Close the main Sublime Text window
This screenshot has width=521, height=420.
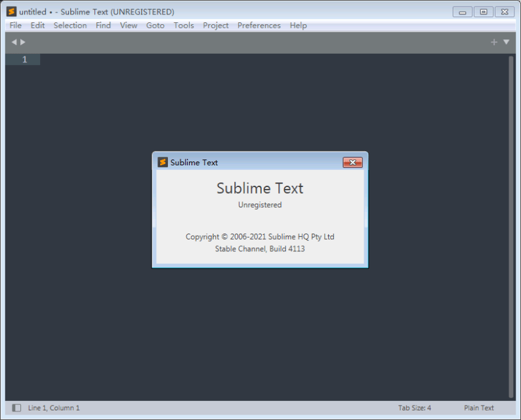[505, 12]
